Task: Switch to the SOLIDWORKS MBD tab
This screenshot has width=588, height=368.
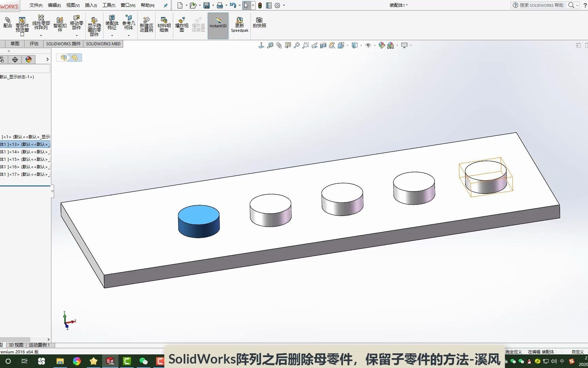Action: 103,44
